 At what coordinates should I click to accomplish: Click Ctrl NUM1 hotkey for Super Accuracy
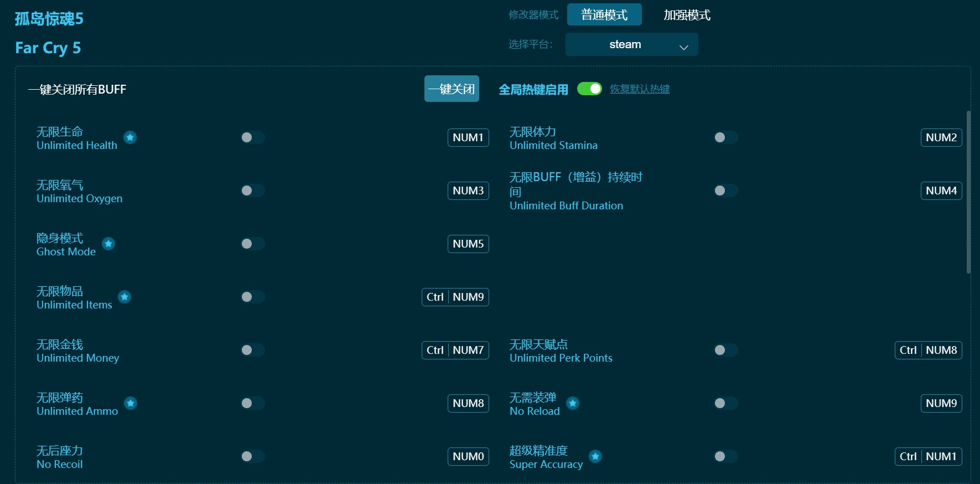(x=929, y=456)
